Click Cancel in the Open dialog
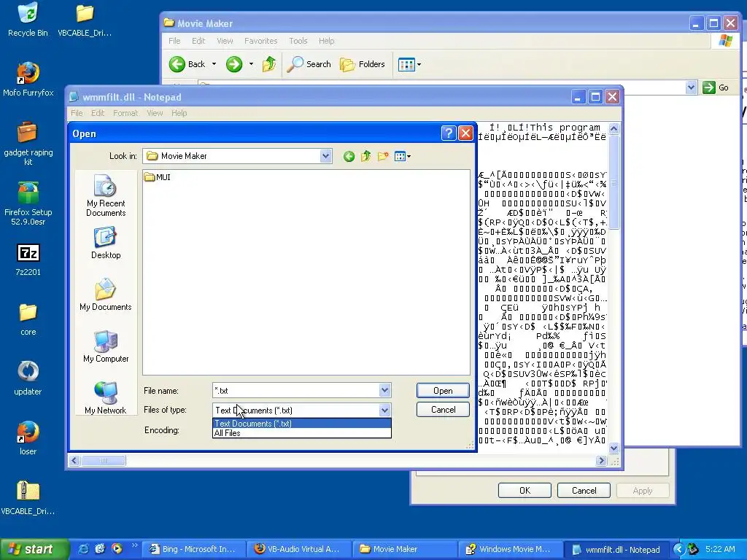 click(443, 410)
